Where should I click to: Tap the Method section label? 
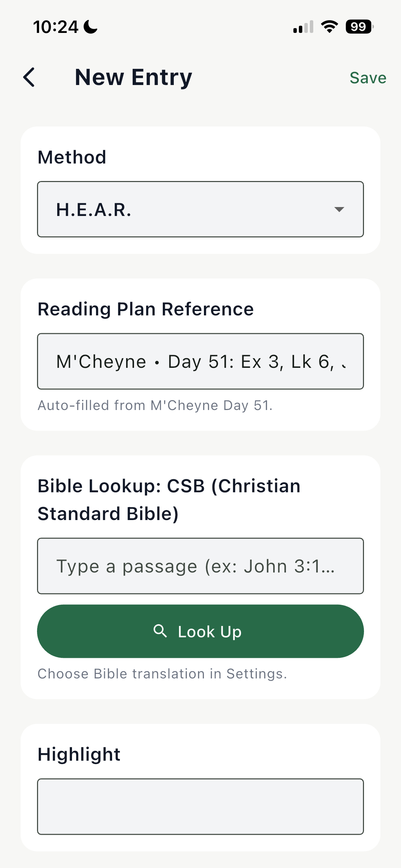72,157
